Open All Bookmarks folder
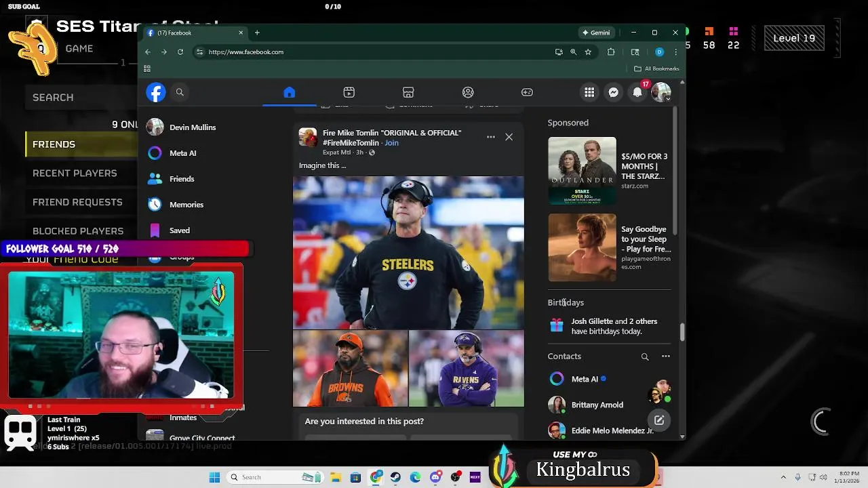 pyautogui.click(x=656, y=68)
